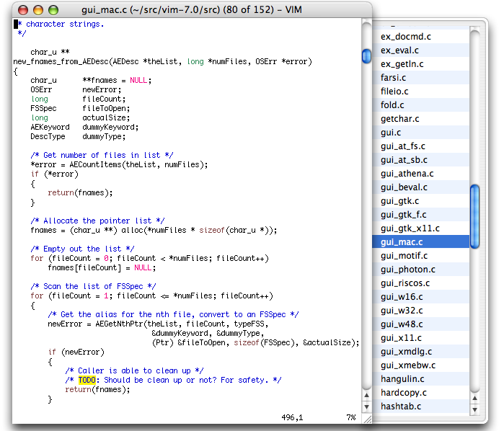The image size is (504, 431).
Task: Open getchar.c from the drawer
Action: (420, 119)
